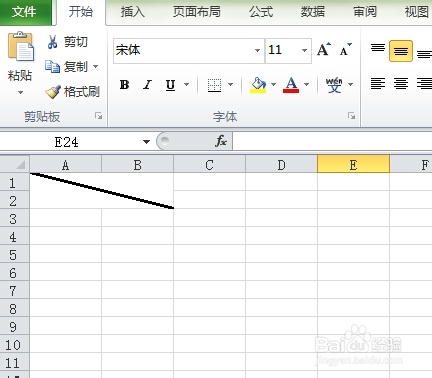Open the 字体 group dialog launcher

[351, 116]
